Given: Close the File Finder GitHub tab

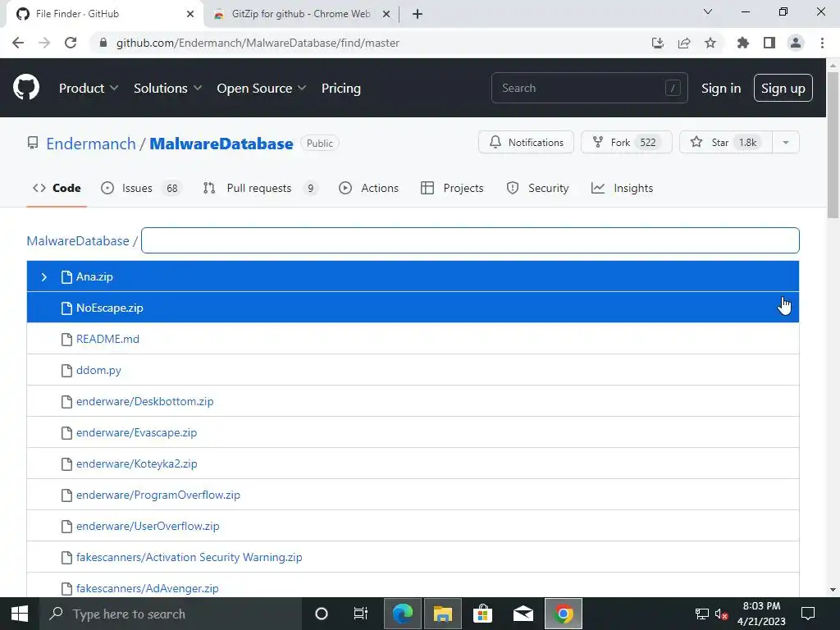Looking at the screenshot, I should pyautogui.click(x=190, y=15).
